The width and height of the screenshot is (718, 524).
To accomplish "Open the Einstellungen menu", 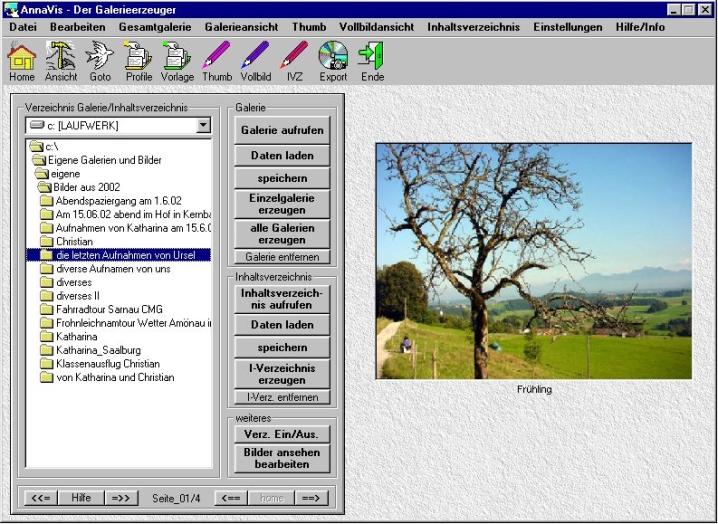I will pos(567,27).
